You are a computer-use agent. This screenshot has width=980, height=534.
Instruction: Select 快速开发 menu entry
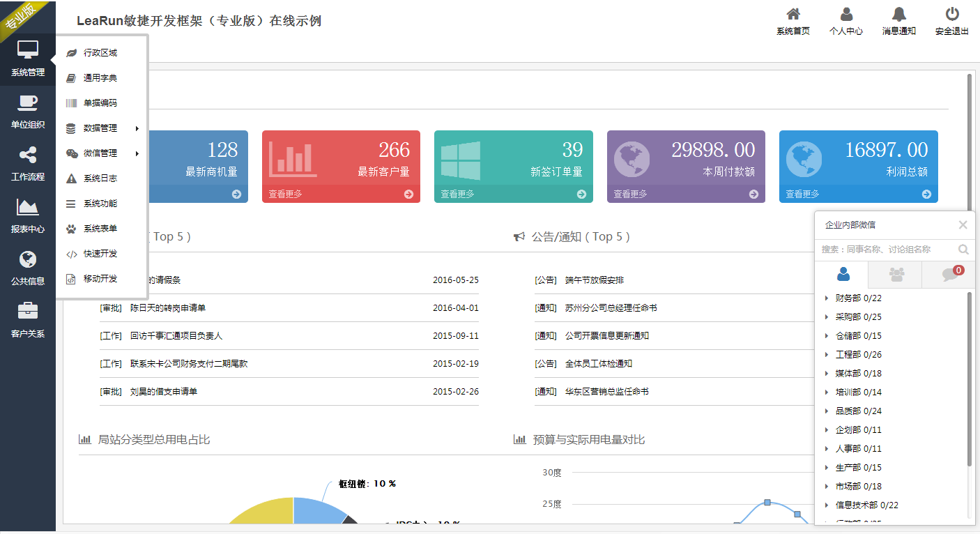102,254
